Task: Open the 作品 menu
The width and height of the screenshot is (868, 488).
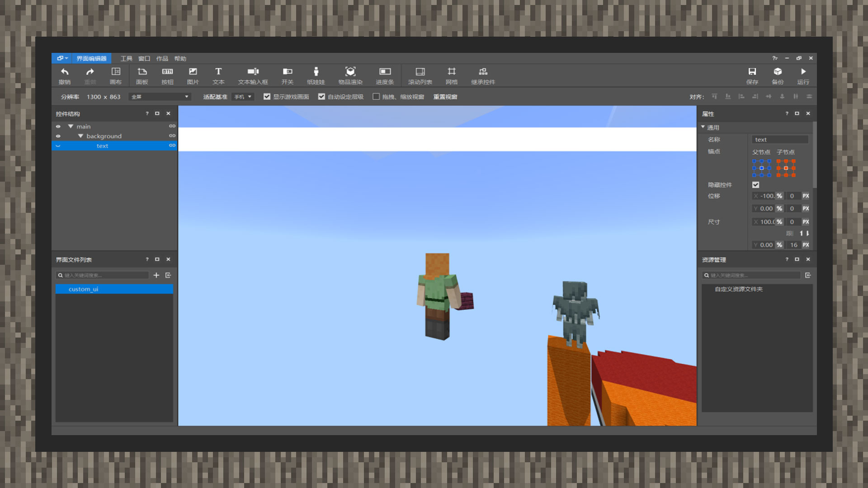Action: tap(162, 59)
